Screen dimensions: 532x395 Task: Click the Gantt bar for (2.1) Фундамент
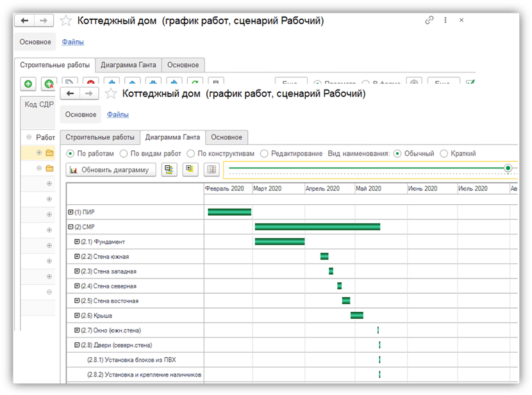pyautogui.click(x=279, y=241)
